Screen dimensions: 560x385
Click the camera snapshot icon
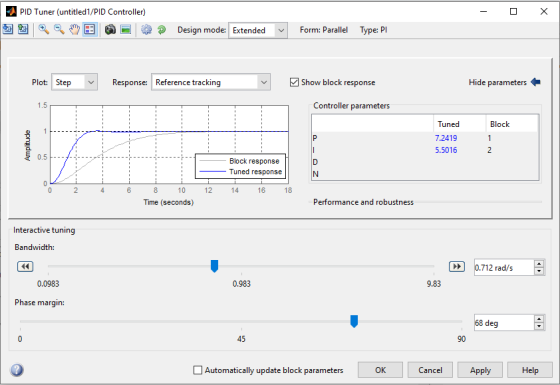[110, 30]
